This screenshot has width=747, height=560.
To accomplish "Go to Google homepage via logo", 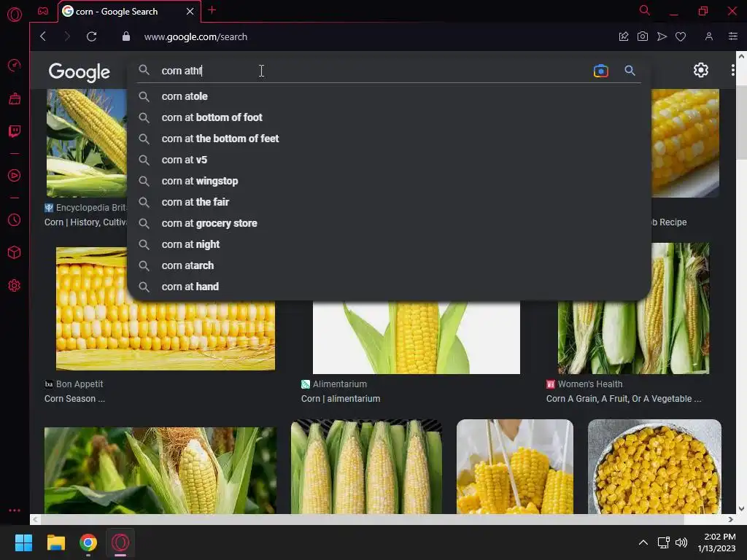I will tap(79, 72).
